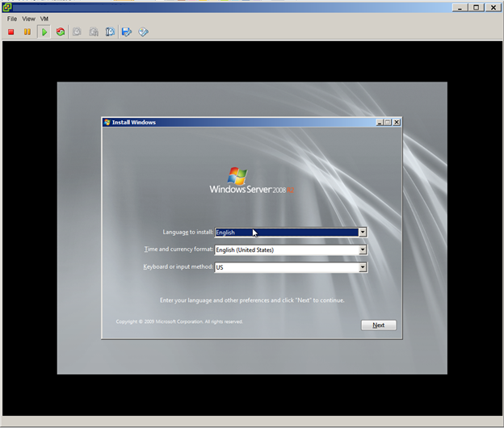Minimize the Install Windows dialog
Screen dimensions: 504x428
[380, 122]
